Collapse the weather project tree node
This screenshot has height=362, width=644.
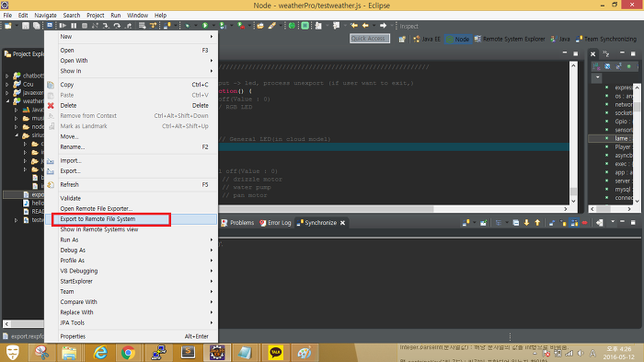(7, 100)
